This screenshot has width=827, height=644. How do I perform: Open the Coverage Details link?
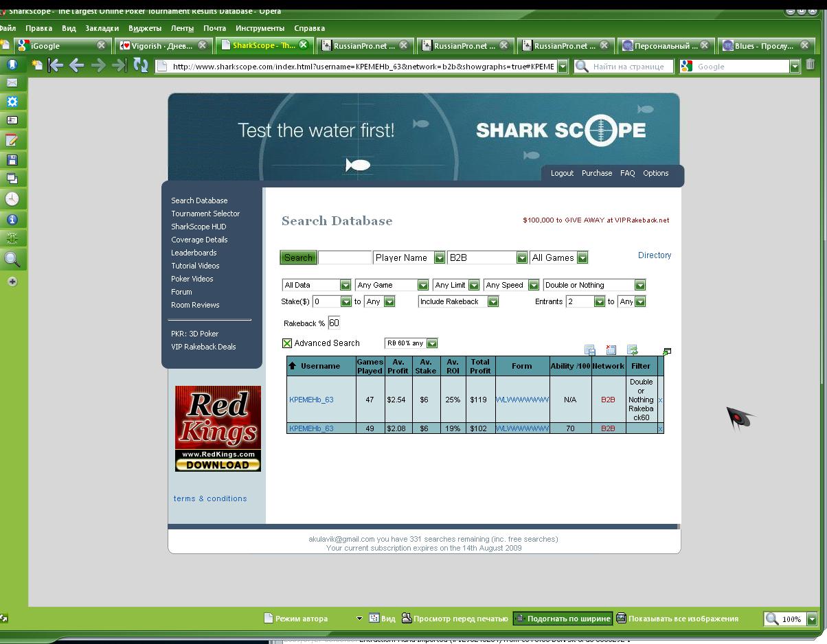(199, 240)
